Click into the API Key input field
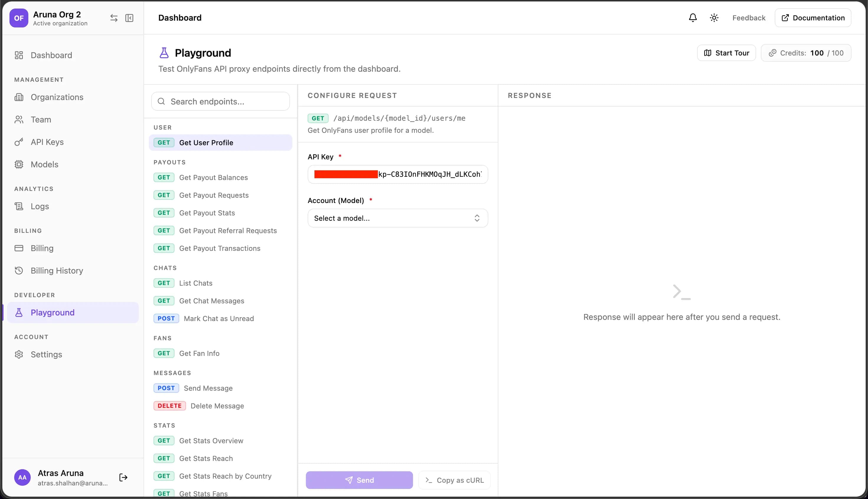Viewport: 868px width, 499px height. coord(398,174)
